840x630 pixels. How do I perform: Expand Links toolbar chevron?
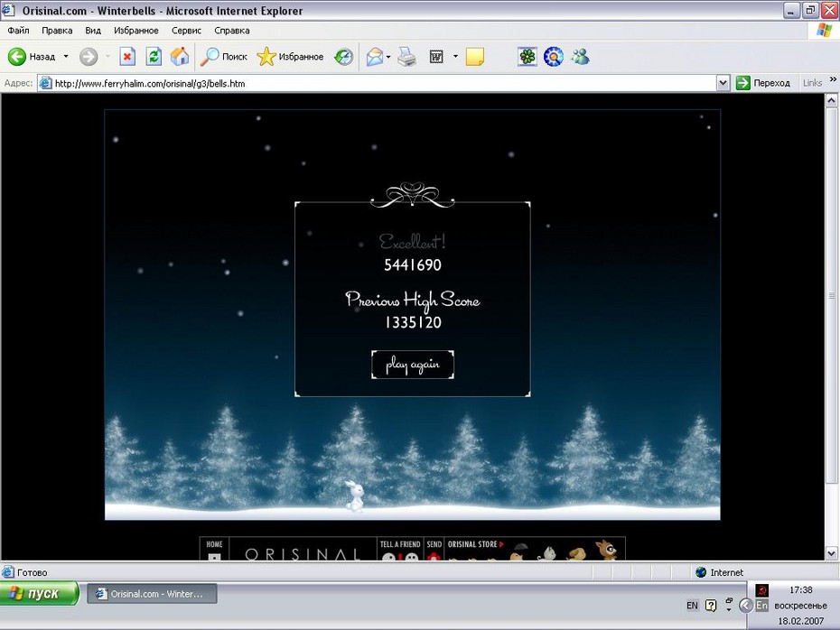(x=833, y=79)
